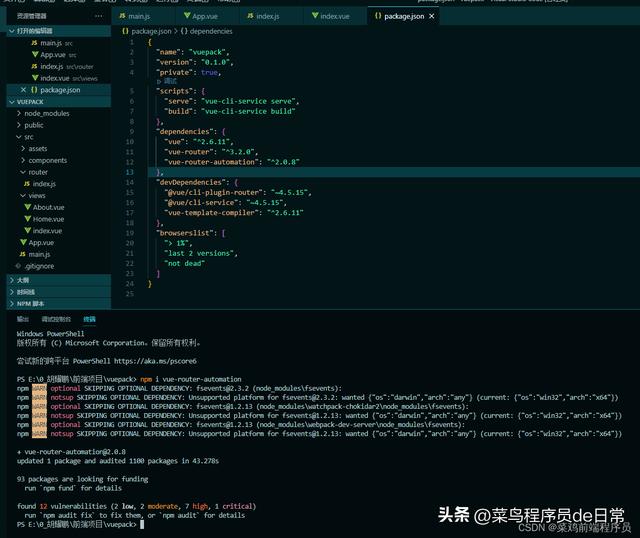Expand the NPM scripts section
This screenshot has height=538, width=640.
(59, 304)
